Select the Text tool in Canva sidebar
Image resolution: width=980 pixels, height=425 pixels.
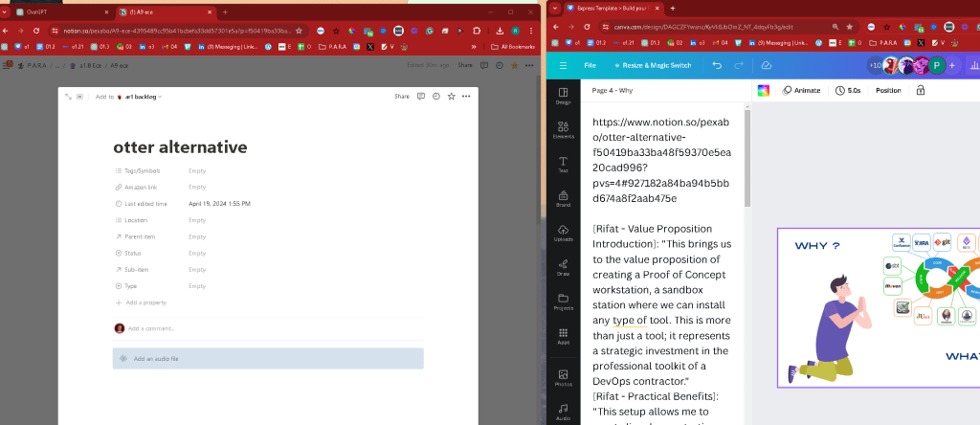(563, 165)
